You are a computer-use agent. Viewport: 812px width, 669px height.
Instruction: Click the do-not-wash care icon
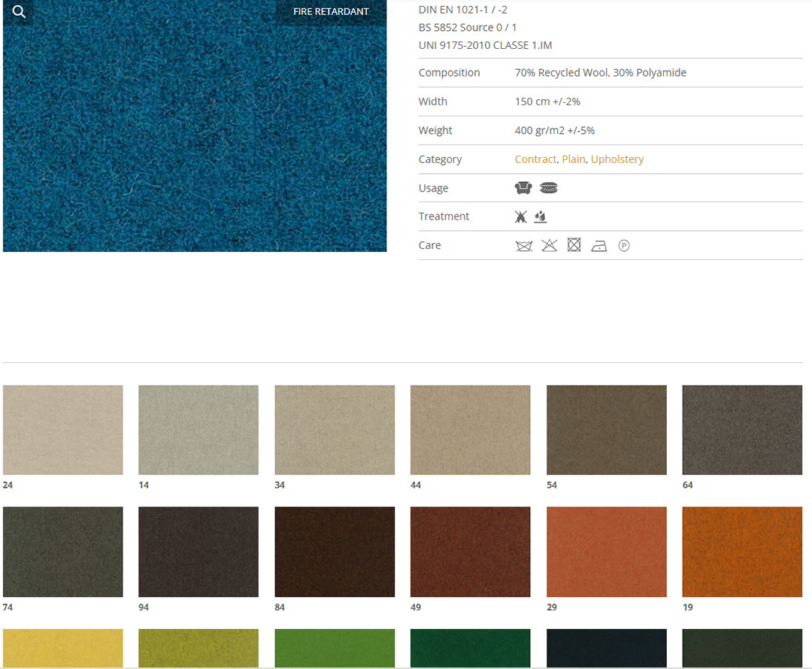[x=524, y=246]
